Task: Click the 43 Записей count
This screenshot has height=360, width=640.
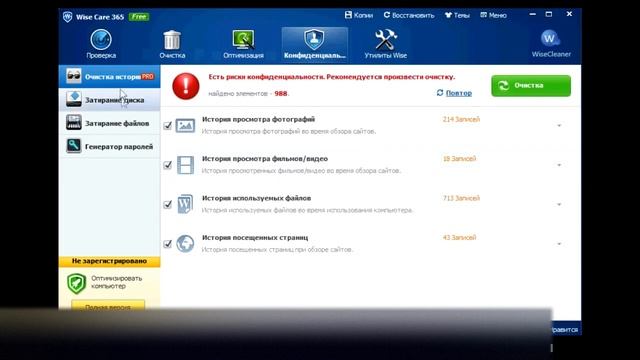Action: (x=460, y=237)
